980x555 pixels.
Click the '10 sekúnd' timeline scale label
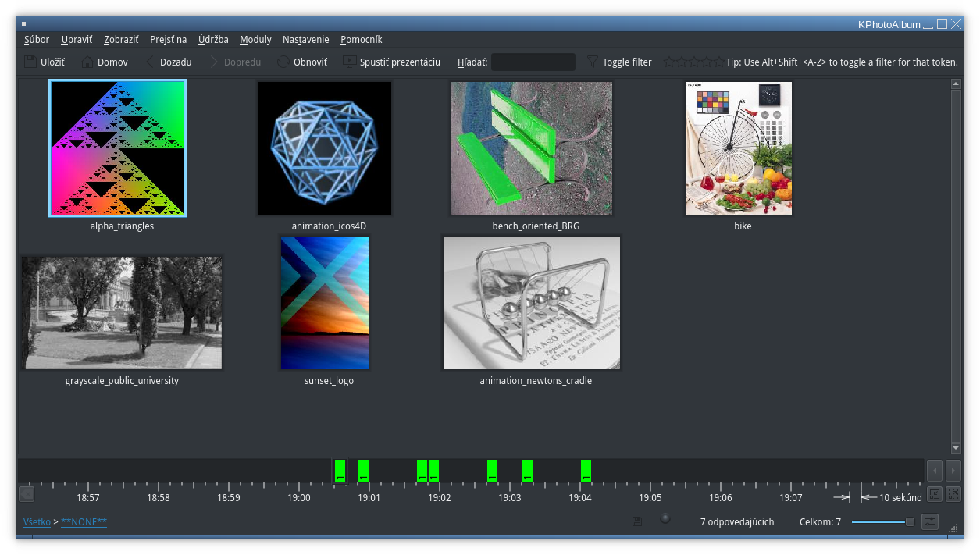click(x=900, y=497)
